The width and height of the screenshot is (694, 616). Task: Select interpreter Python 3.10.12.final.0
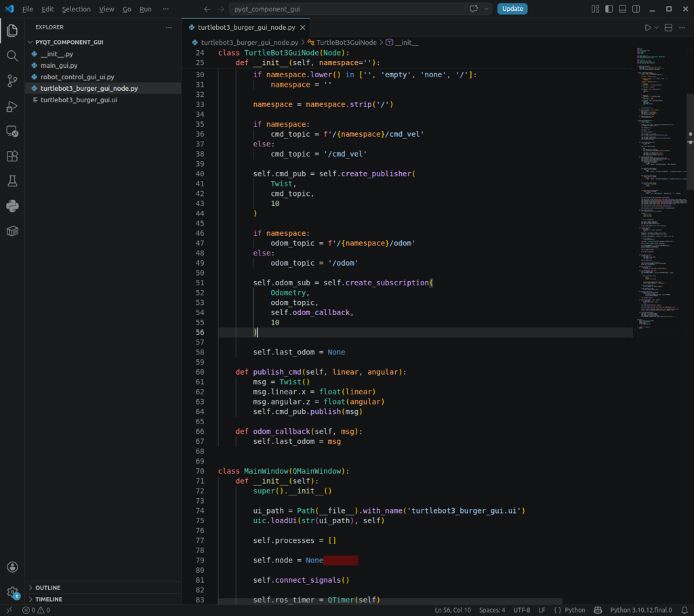click(x=641, y=610)
